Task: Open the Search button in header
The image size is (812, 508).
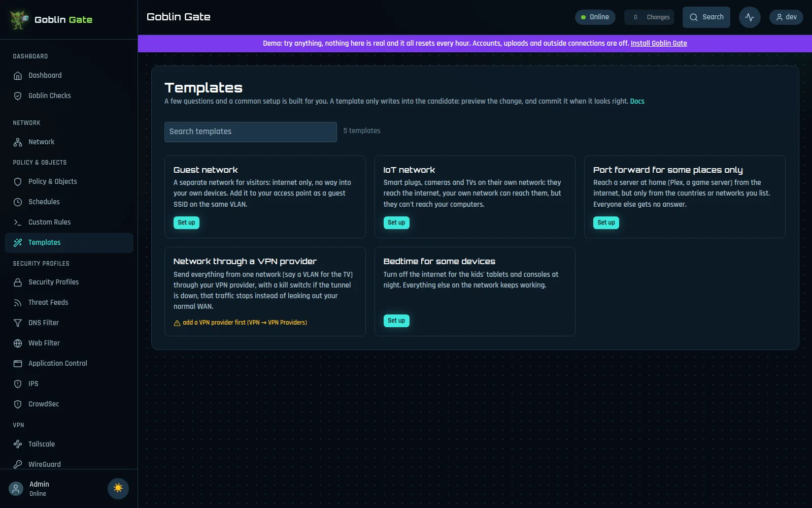Action: 706,17
